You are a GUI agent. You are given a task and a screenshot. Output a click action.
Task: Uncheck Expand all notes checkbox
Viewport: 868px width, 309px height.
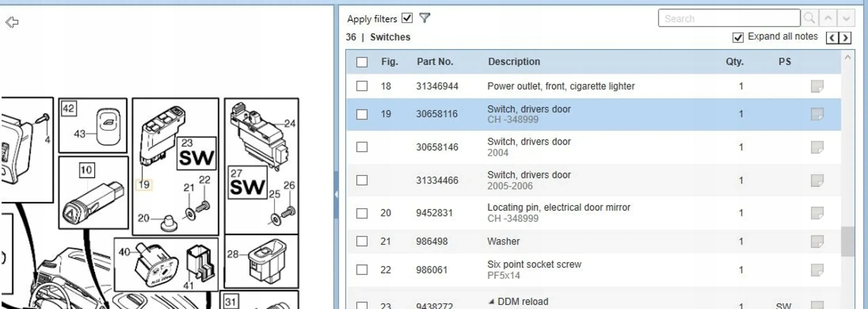click(738, 37)
